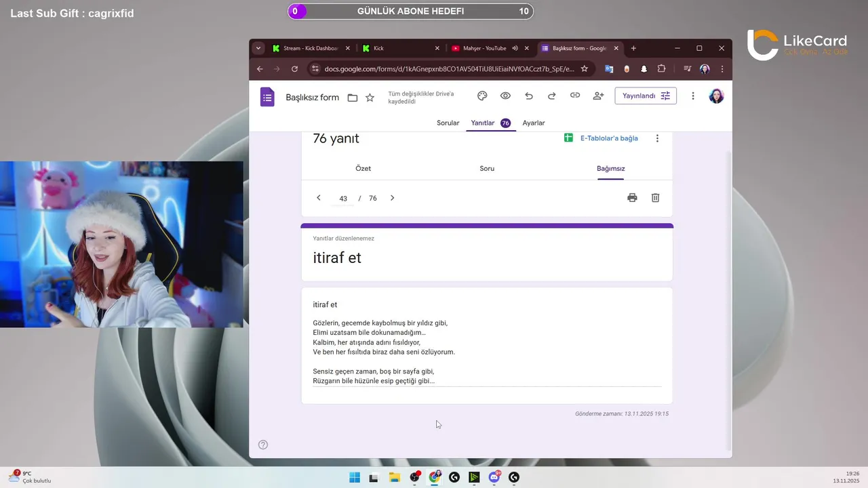Screen dimensions: 868x488
Task: Open OBS Studio from the taskbar
Action: pos(414,477)
